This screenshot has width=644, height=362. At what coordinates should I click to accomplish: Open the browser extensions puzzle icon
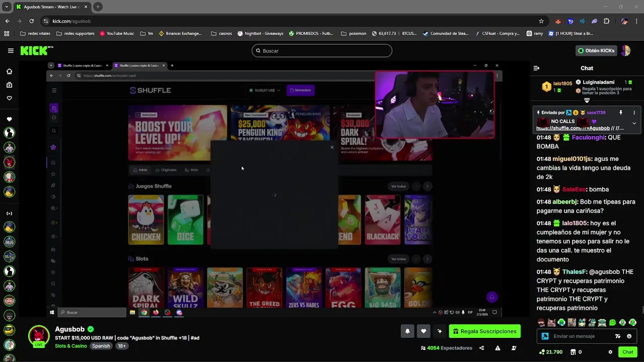click(x=606, y=21)
